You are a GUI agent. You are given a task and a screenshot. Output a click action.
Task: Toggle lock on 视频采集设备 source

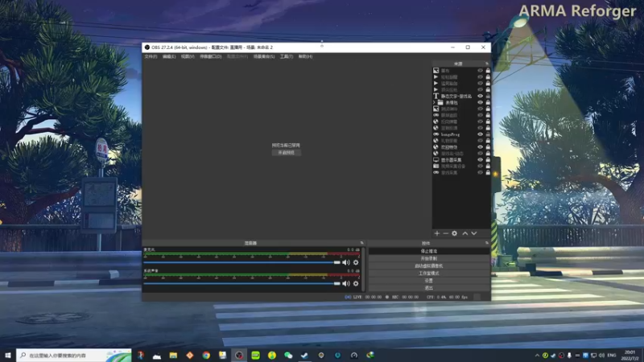point(488,167)
